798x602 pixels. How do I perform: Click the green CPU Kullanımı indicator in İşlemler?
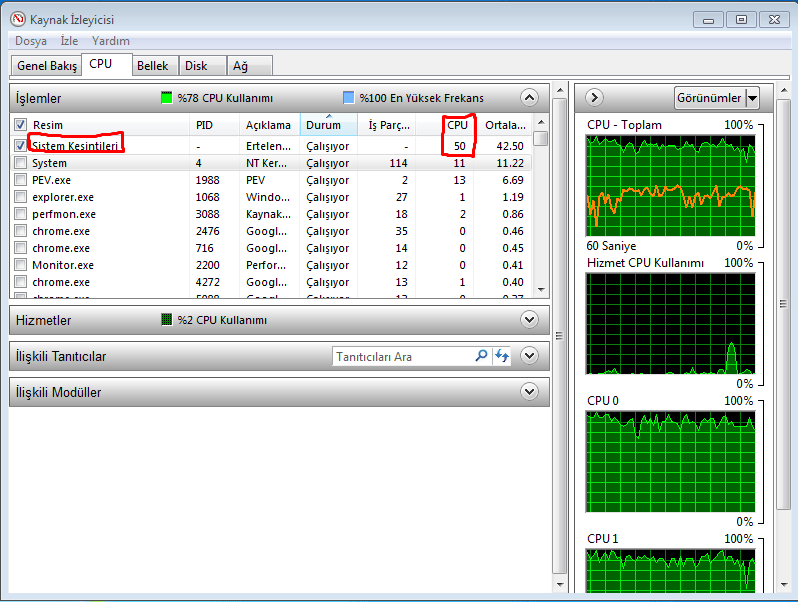point(166,98)
